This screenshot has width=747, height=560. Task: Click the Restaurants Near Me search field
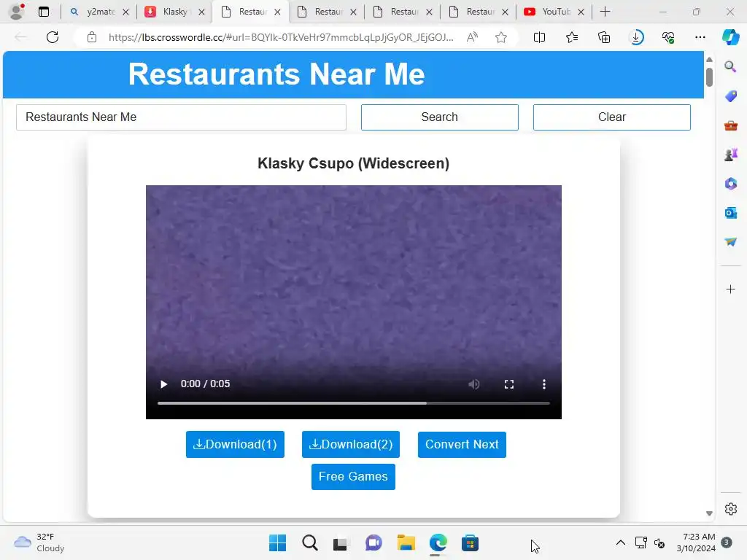181,117
